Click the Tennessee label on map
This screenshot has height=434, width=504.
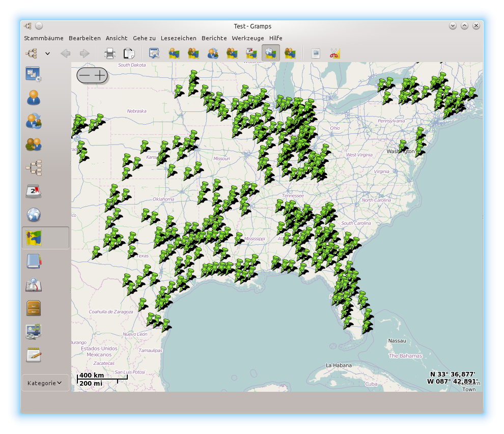(293, 195)
